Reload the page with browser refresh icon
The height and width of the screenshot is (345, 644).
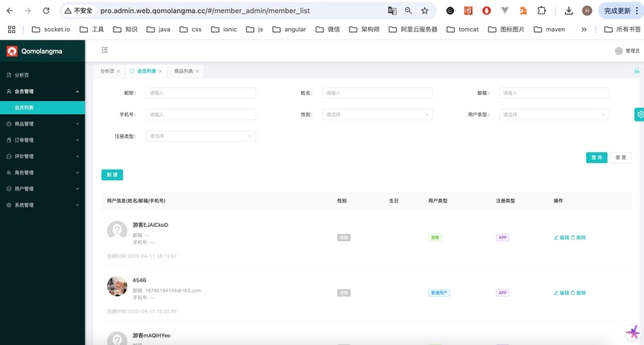pos(46,10)
